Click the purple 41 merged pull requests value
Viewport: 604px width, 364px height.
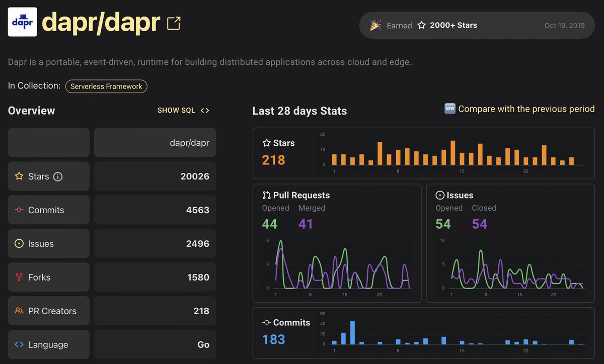coord(306,224)
